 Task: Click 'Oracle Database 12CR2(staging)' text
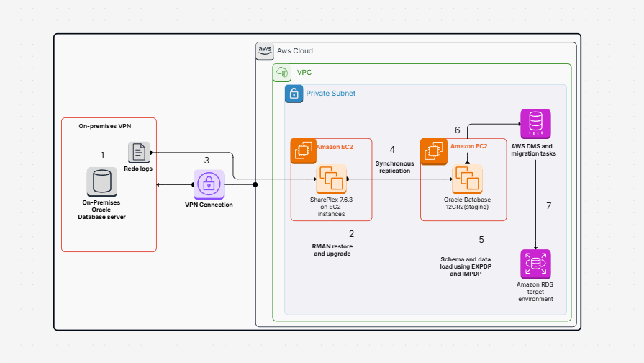[468, 203]
